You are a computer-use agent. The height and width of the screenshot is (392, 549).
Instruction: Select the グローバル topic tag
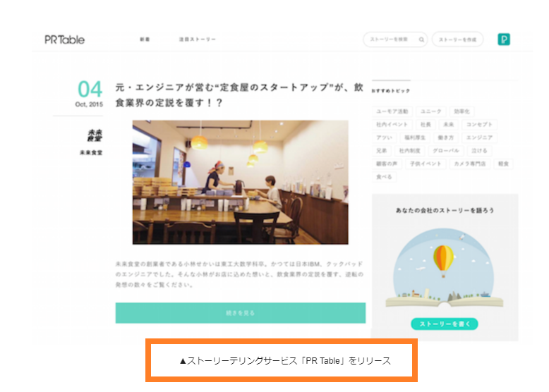pos(446,151)
